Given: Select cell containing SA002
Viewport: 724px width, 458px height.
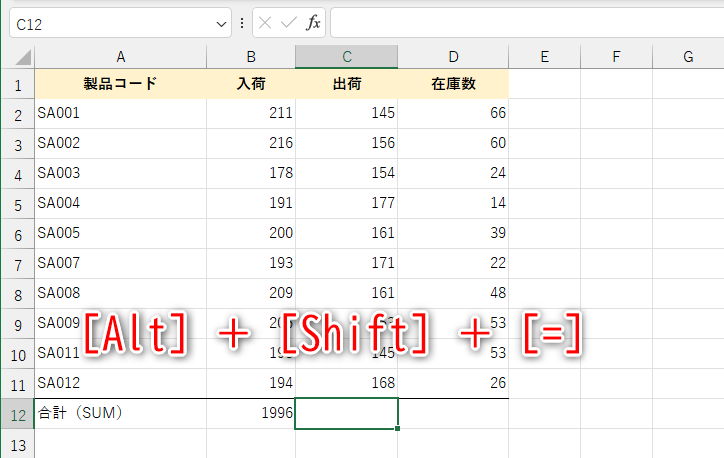Looking at the screenshot, I should pyautogui.click(x=121, y=144).
